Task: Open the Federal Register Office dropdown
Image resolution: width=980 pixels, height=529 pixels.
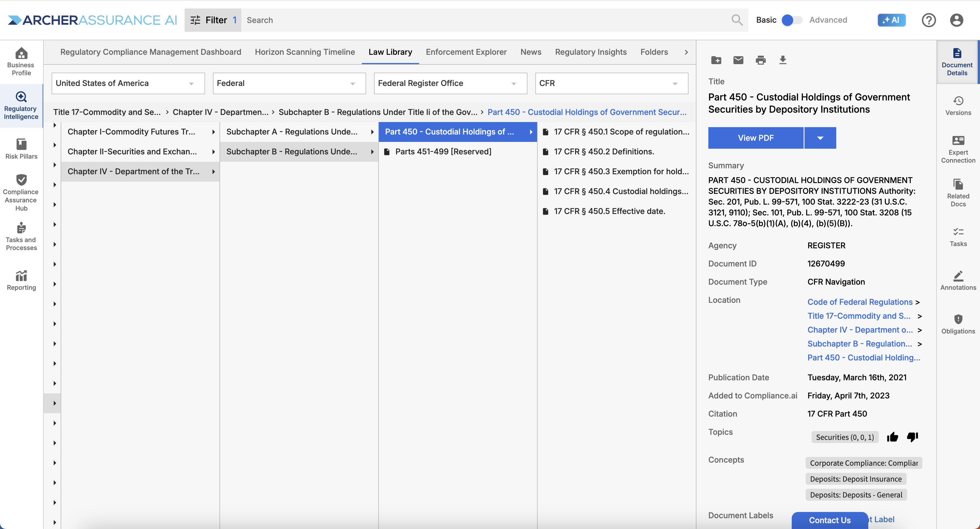Action: tap(450, 83)
